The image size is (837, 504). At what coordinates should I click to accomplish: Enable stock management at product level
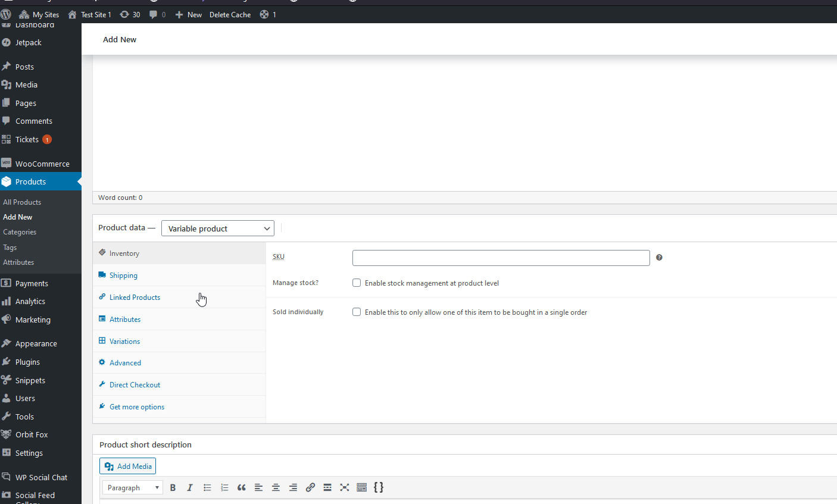click(x=357, y=283)
